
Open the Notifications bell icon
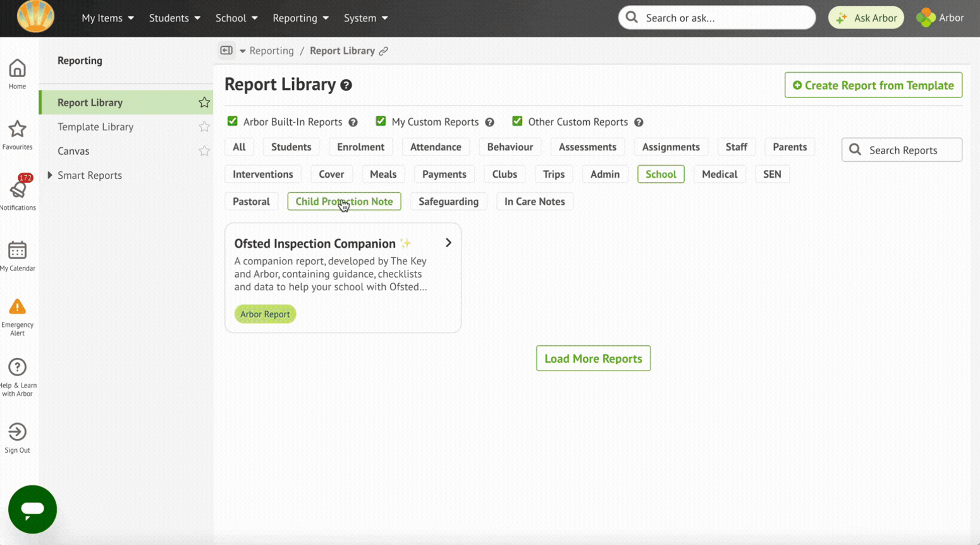point(18,189)
